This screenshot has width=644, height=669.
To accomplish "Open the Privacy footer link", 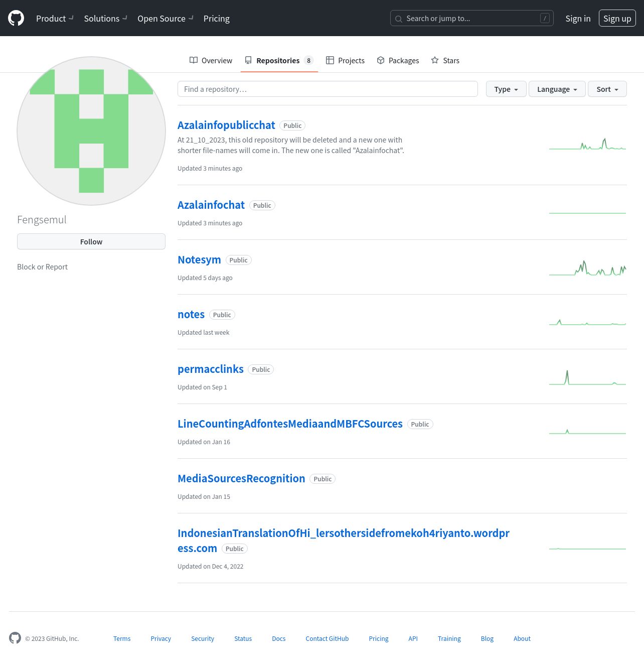I will [160, 638].
